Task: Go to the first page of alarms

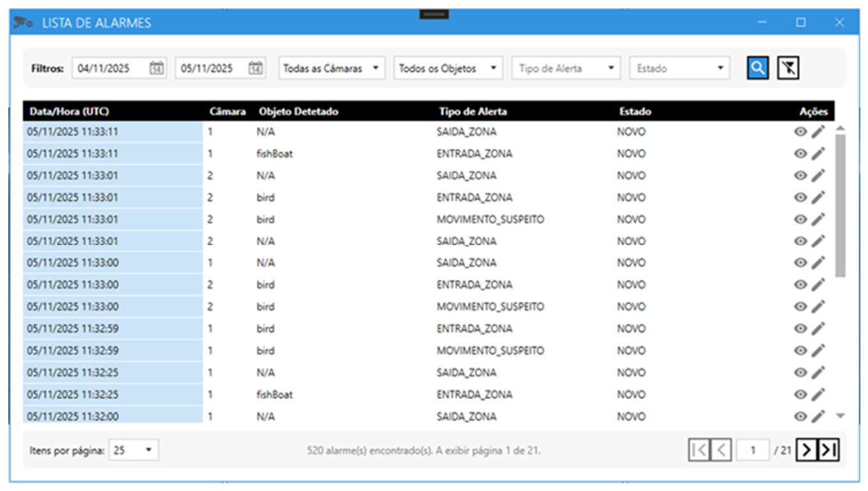Action: (x=699, y=450)
